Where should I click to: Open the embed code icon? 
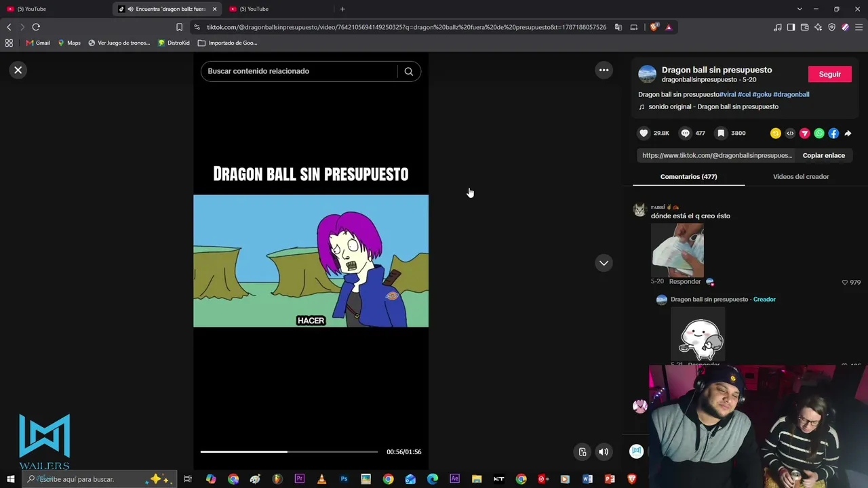tap(790, 133)
